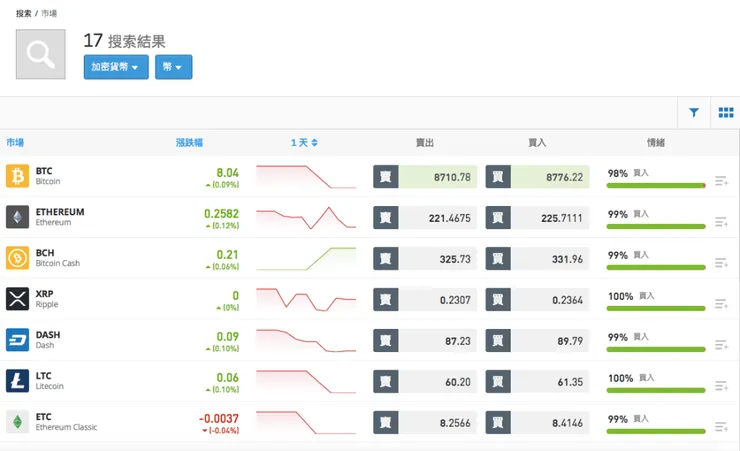Buy BTC at 8776.22
The image size is (740, 451).
tap(537, 177)
